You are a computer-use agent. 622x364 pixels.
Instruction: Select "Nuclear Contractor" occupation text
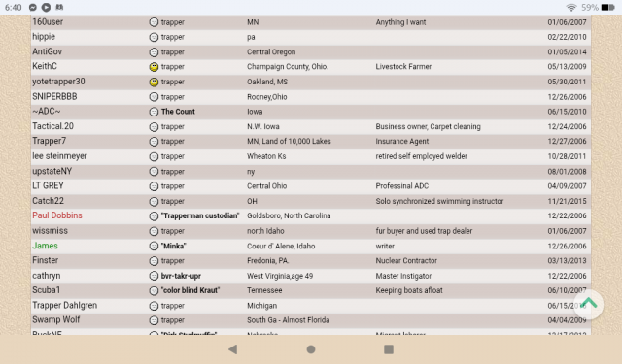[x=406, y=260]
